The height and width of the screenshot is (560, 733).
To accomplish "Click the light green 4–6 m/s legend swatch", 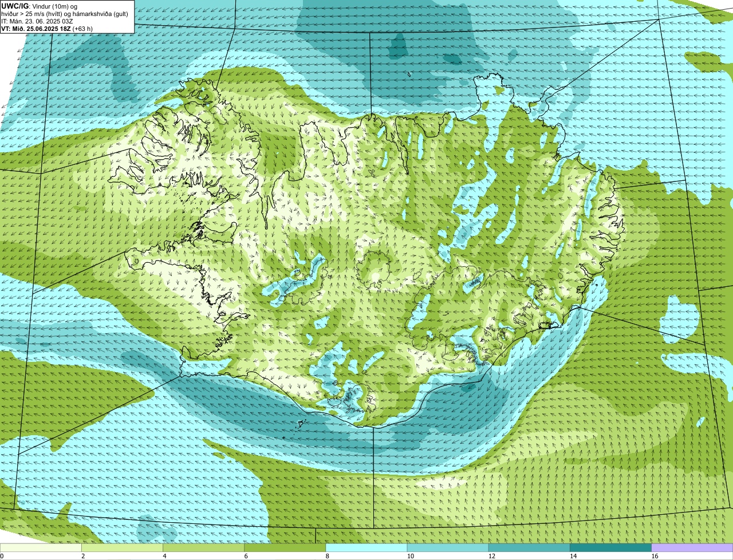I will [x=203, y=547].
